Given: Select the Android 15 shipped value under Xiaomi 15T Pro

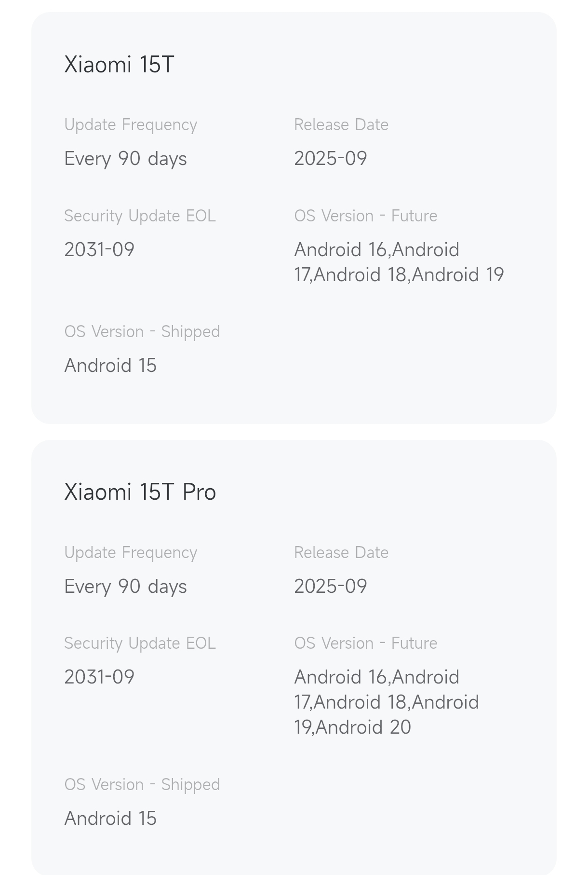Looking at the screenshot, I should [x=110, y=819].
